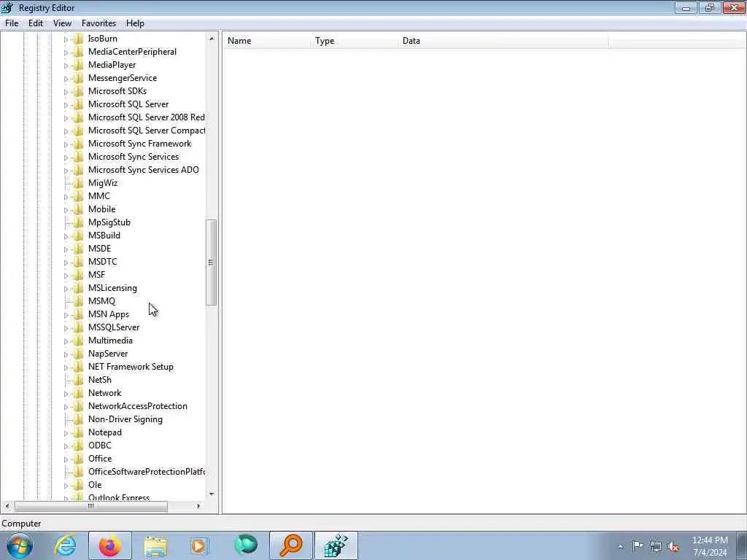Click the NetSh folder icon
The width and height of the screenshot is (747, 560).
point(79,380)
